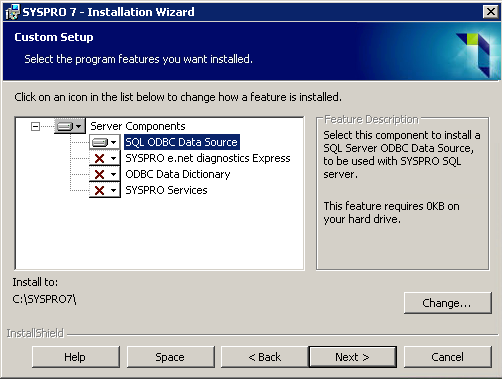502x379 pixels.
Task: Click the Help button
Action: [x=76, y=357]
